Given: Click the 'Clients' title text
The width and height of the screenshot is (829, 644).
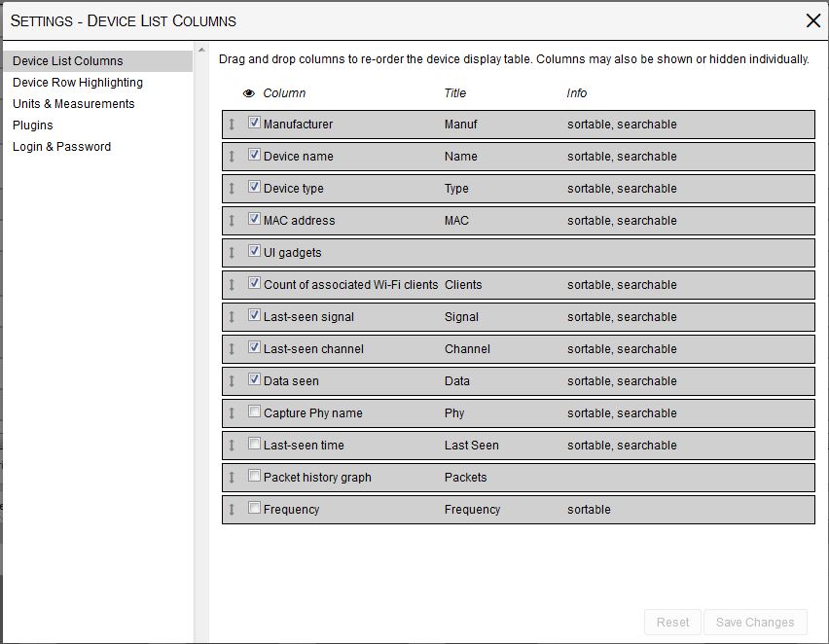Looking at the screenshot, I should point(463,285).
